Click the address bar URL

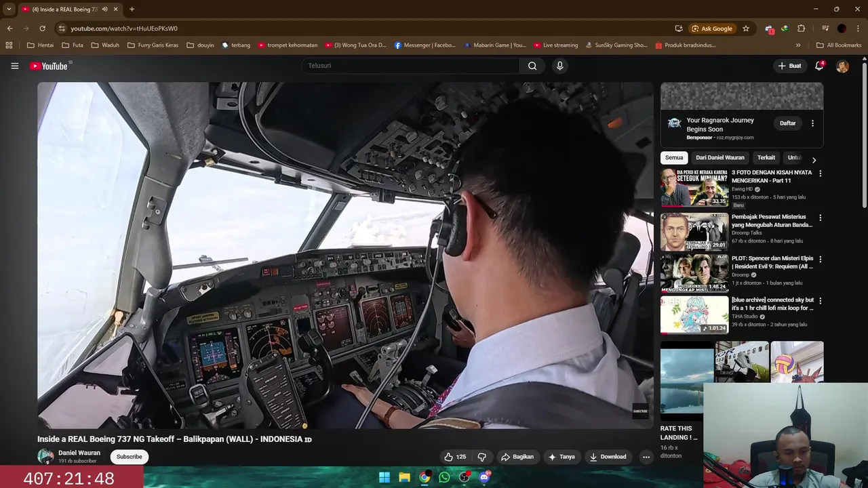click(x=124, y=28)
